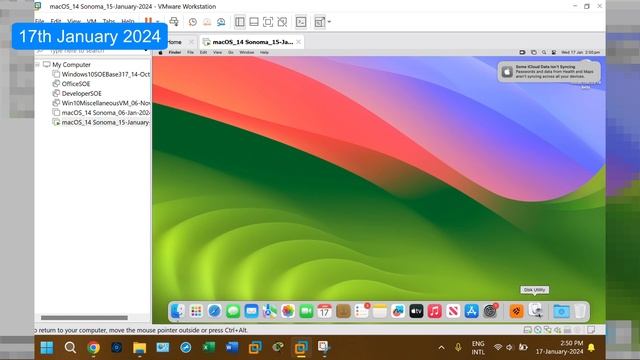Toggle the VMware library sidebar view
The width and height of the screenshot is (640, 360).
coord(240,22)
